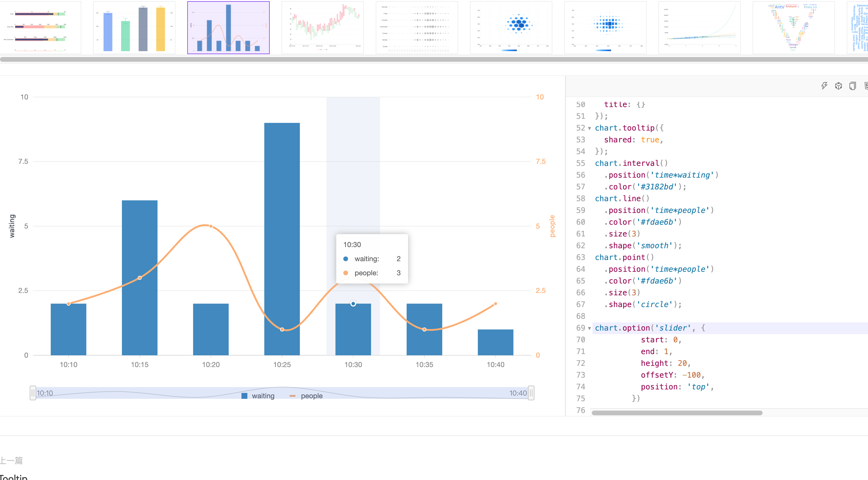Click the slider's right handle at 10:40
The width and height of the screenshot is (868, 480).
[x=531, y=393]
